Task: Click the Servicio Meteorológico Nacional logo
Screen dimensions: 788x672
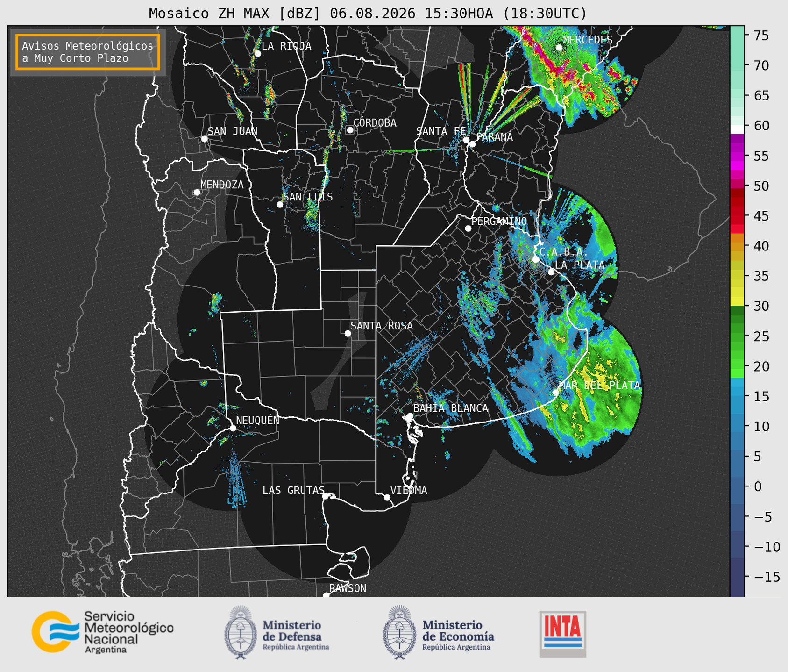Action: click(x=103, y=632)
